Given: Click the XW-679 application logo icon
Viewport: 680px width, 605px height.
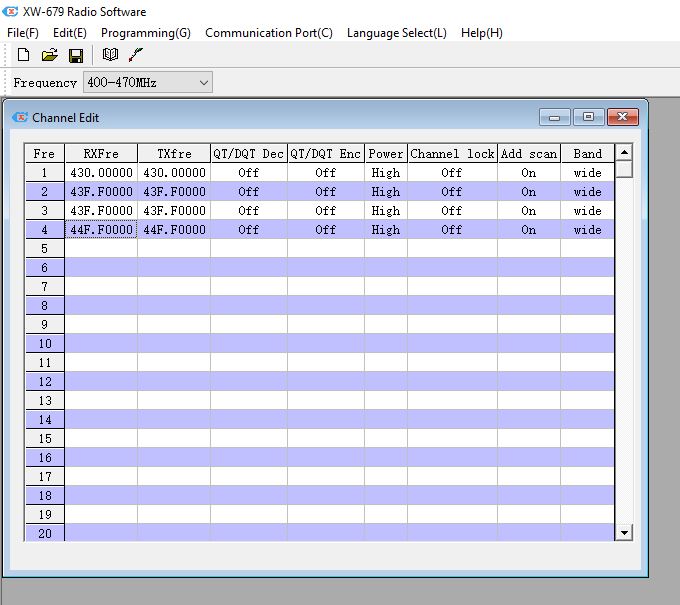Looking at the screenshot, I should 10,11.
